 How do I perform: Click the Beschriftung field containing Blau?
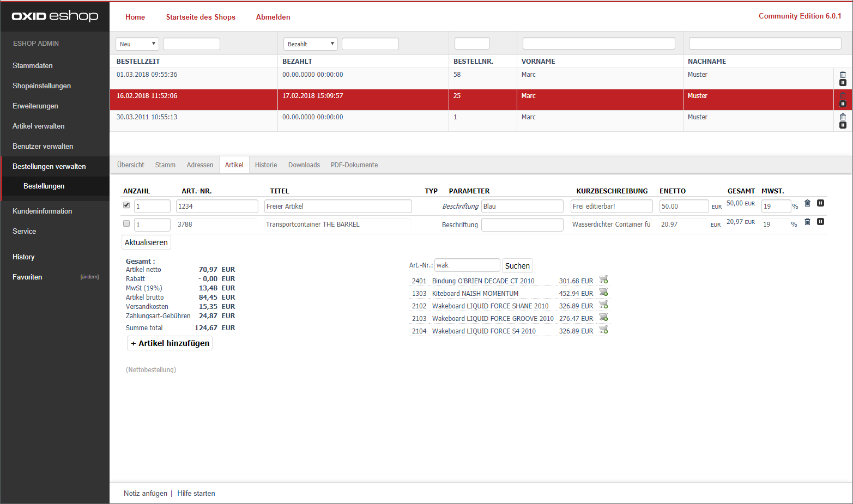522,206
